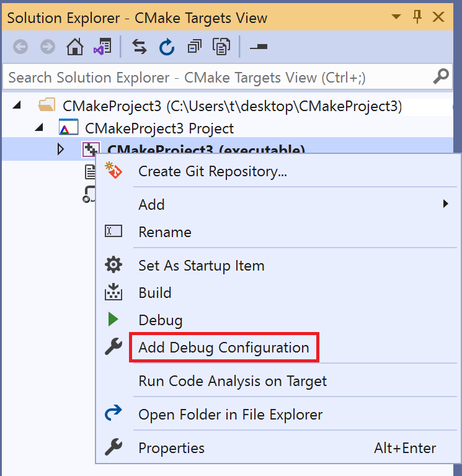Screen dimensions: 462x476
Task: Select the CMakeProject3 Project tree row
Action: (228, 128)
